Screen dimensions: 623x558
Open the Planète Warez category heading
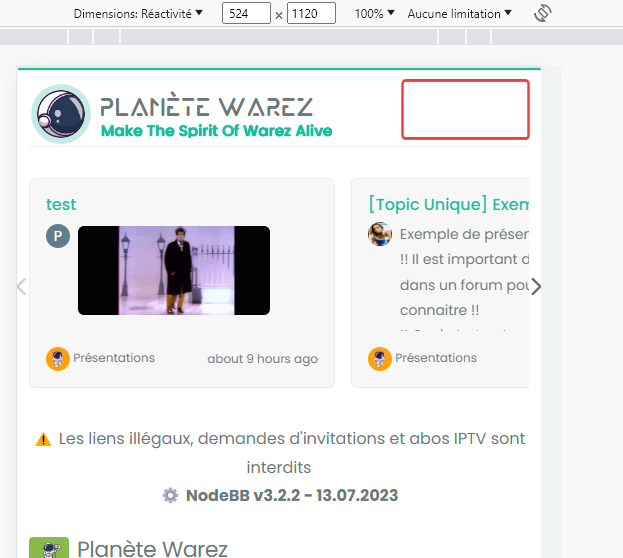(x=152, y=548)
